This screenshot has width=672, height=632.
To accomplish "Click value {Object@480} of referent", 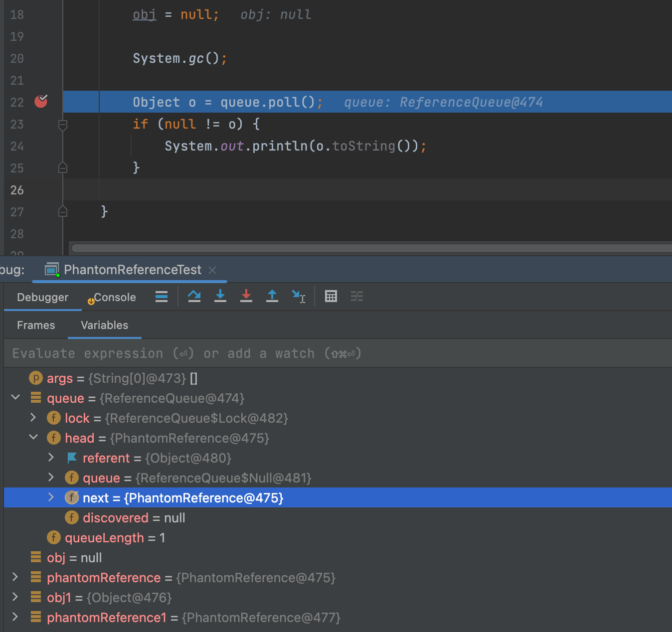I will point(188,458).
